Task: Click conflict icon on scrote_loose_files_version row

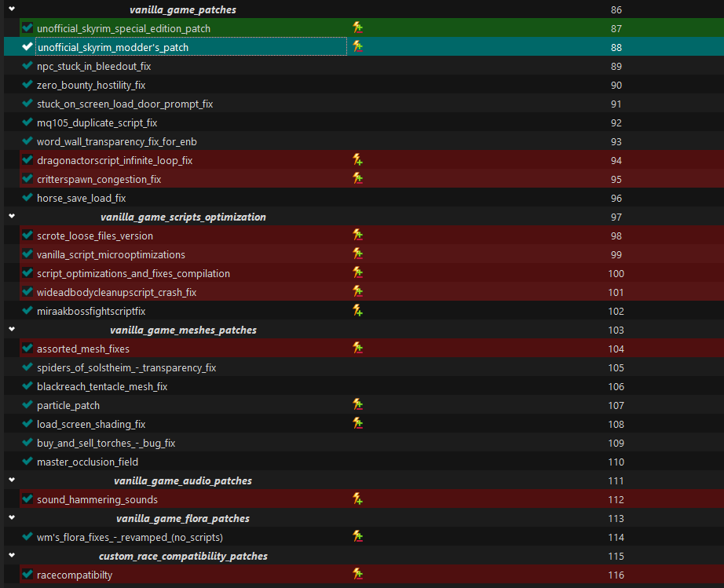Action: [x=357, y=235]
